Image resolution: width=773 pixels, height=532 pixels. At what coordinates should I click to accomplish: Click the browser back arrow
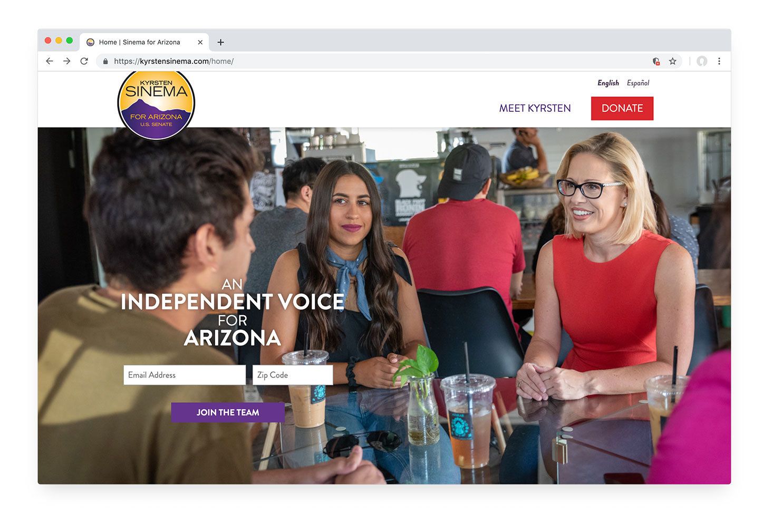coord(50,61)
